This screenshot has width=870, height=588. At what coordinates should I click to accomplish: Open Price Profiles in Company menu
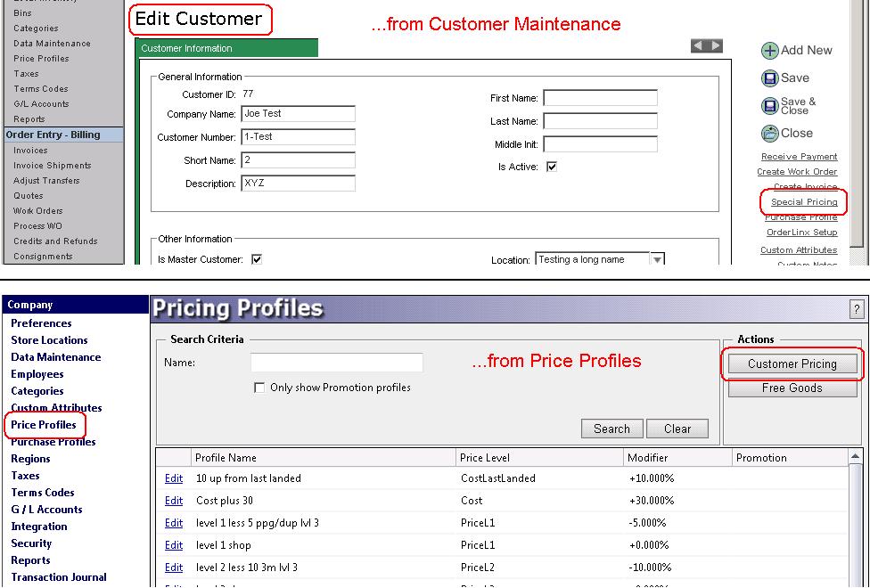(x=44, y=425)
